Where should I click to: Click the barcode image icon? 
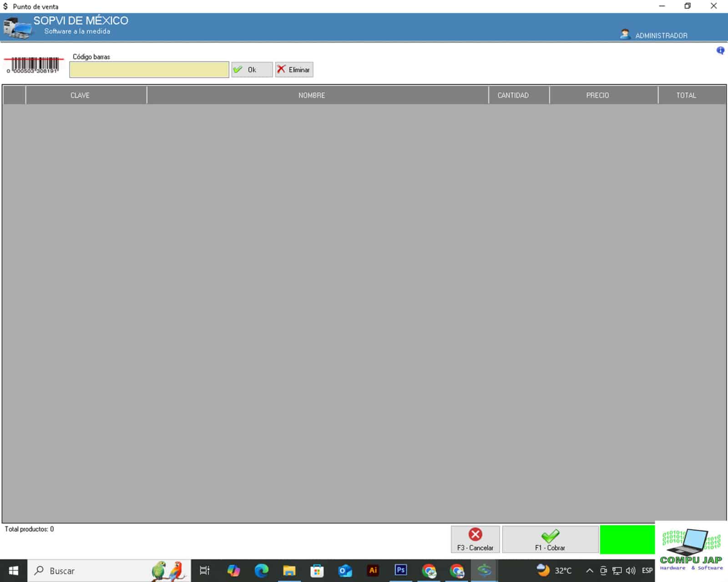(34, 65)
